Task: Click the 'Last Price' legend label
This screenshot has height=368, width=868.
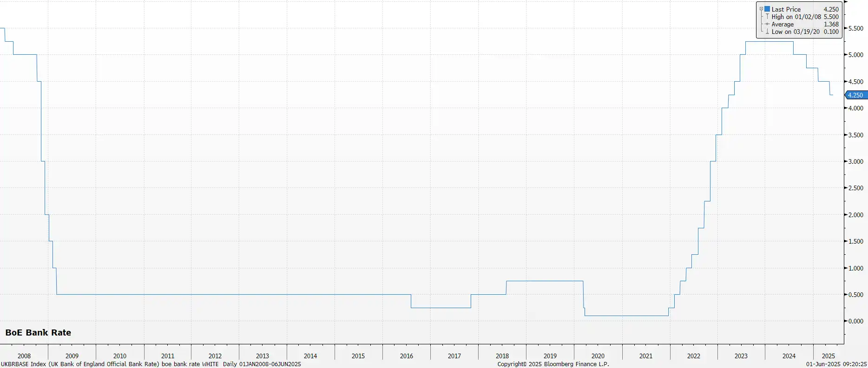Action: coord(786,9)
